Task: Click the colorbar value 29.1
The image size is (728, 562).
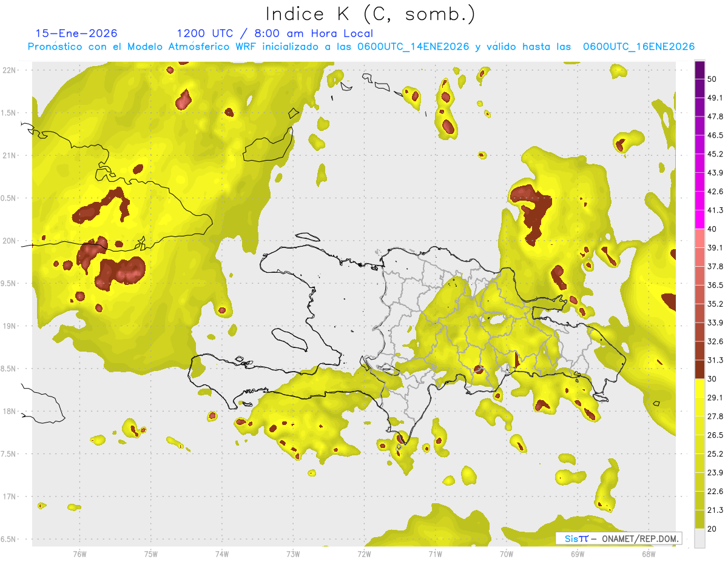Action: (x=715, y=397)
